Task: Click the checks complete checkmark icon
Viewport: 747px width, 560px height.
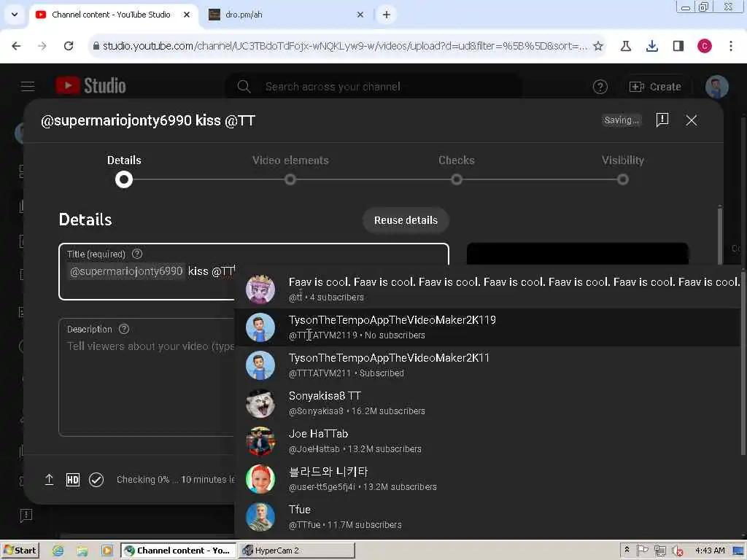Action: pos(96,480)
